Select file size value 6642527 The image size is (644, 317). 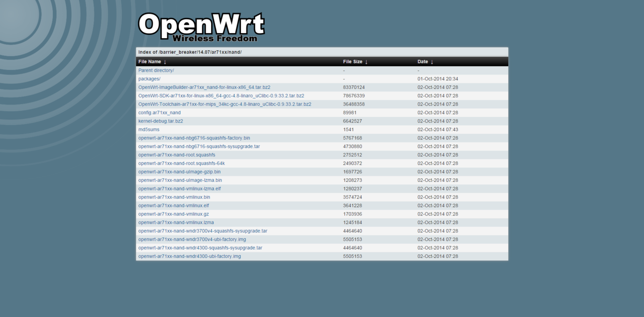pos(353,121)
